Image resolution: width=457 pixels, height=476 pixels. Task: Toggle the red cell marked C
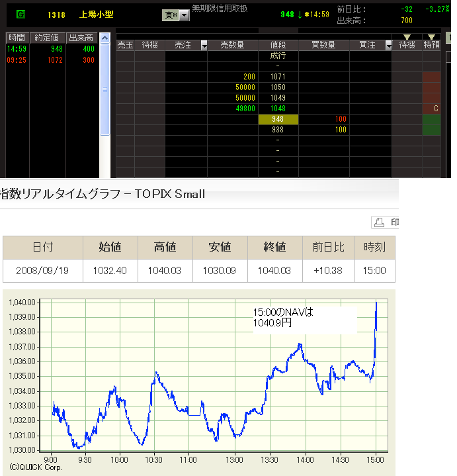[431, 109]
